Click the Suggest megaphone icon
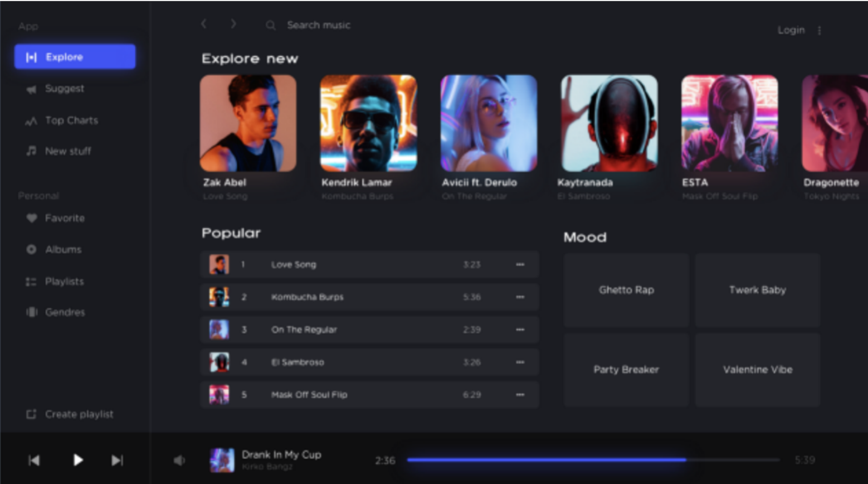 [31, 89]
